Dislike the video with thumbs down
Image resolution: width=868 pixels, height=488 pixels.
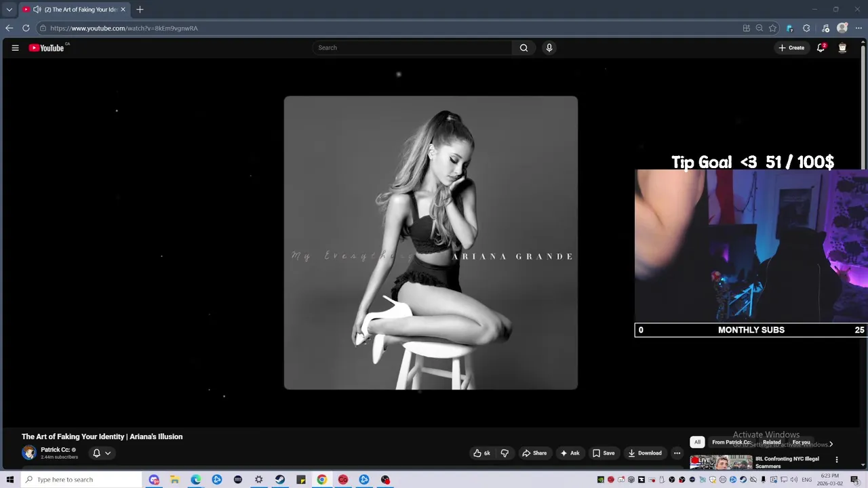(505, 453)
